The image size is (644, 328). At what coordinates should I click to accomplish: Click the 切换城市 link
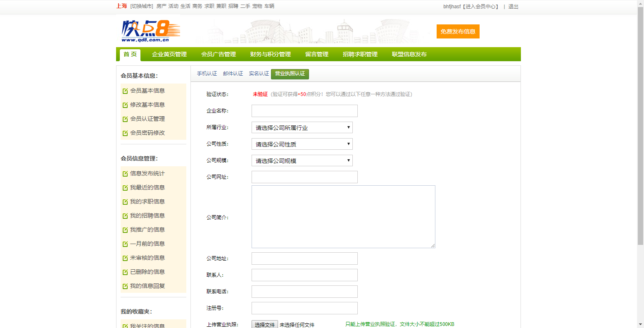coord(142,6)
